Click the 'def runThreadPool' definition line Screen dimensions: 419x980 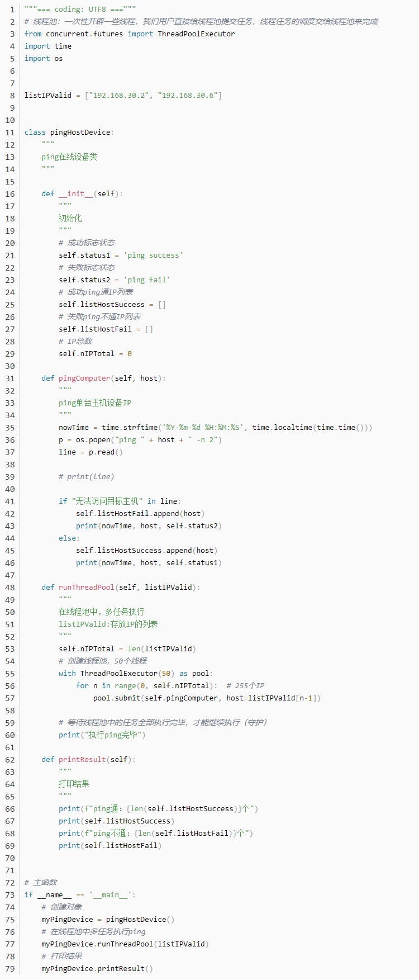(x=121, y=588)
